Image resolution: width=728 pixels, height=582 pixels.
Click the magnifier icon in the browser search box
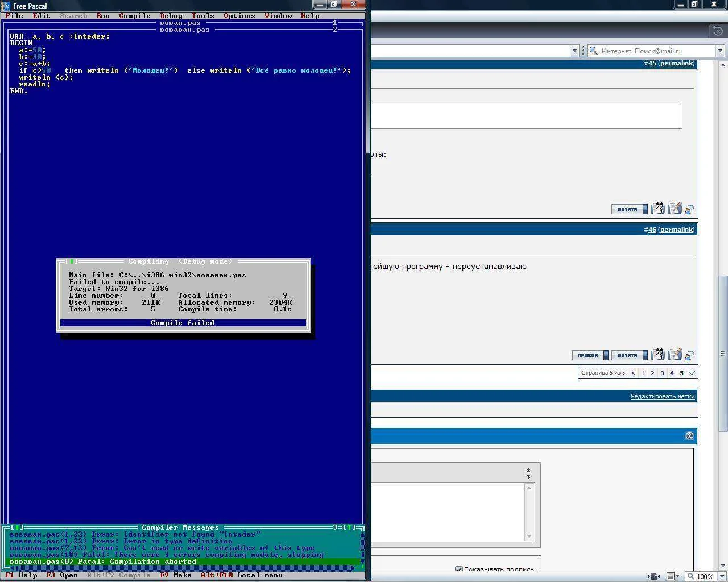593,51
